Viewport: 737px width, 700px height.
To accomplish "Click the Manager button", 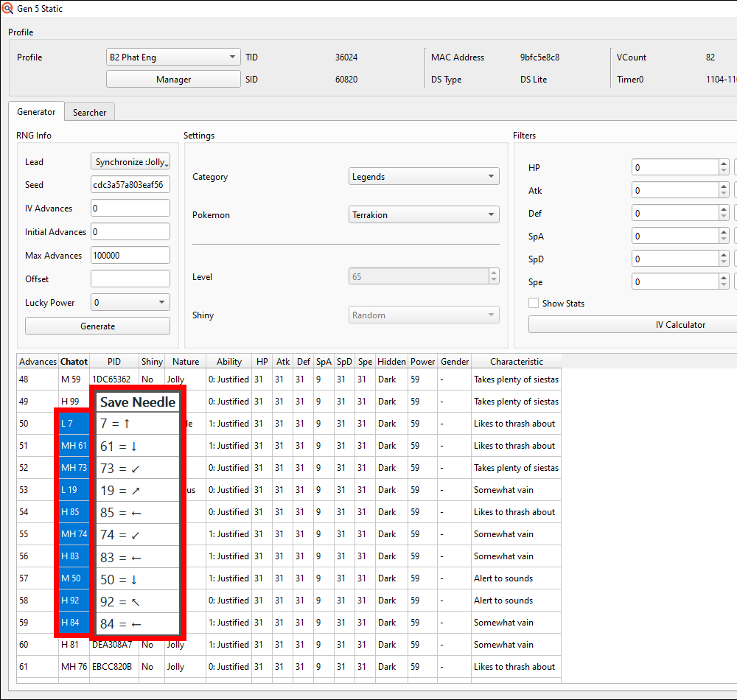I will [x=173, y=80].
